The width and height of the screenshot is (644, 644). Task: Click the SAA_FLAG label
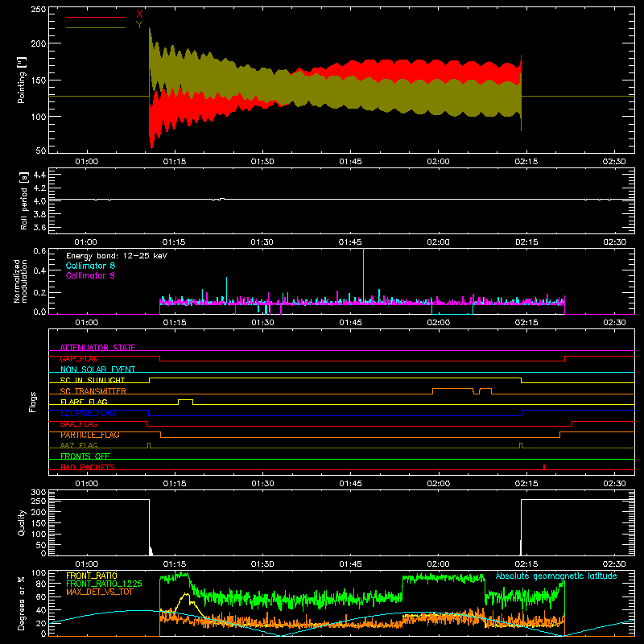coord(79,424)
